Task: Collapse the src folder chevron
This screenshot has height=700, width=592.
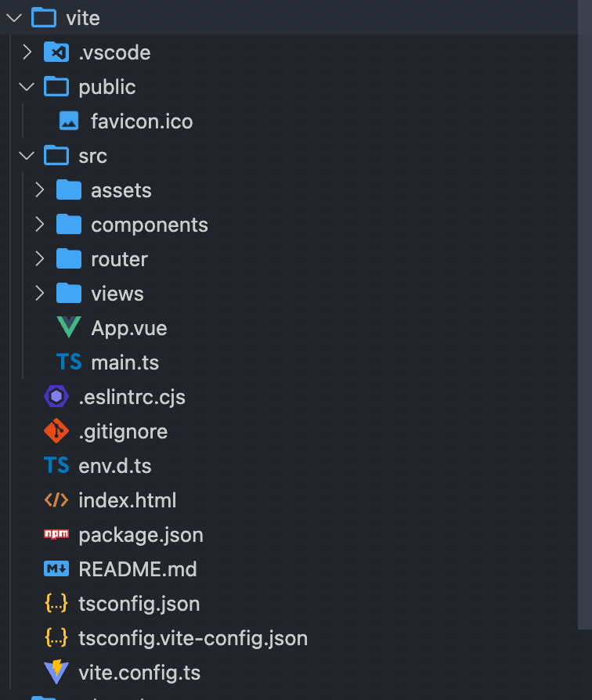Action: coord(27,156)
